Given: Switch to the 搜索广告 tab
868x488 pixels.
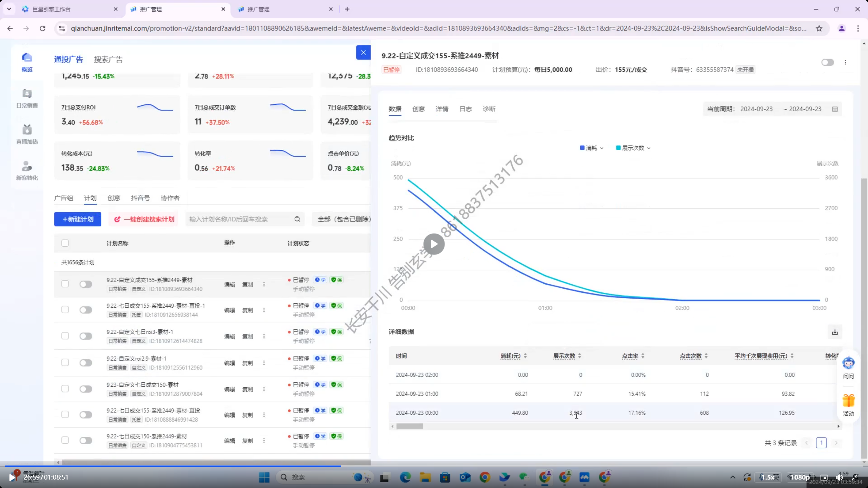Looking at the screenshot, I should pos(108,60).
